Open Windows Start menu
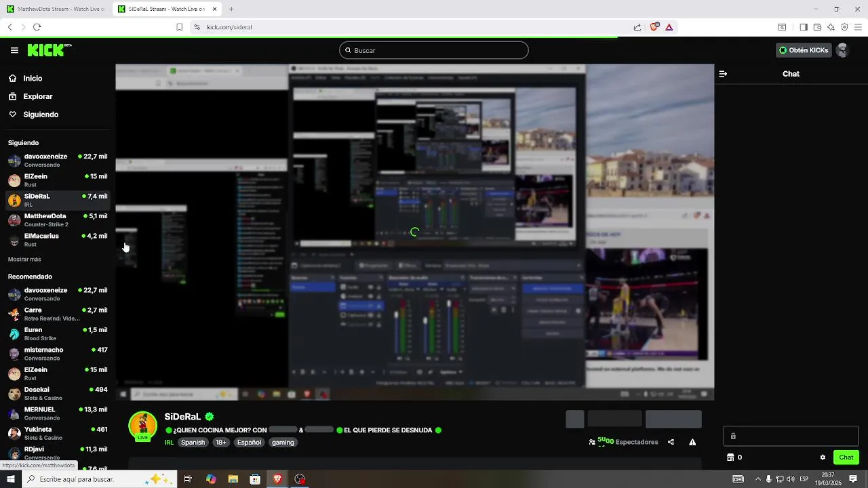 10,479
